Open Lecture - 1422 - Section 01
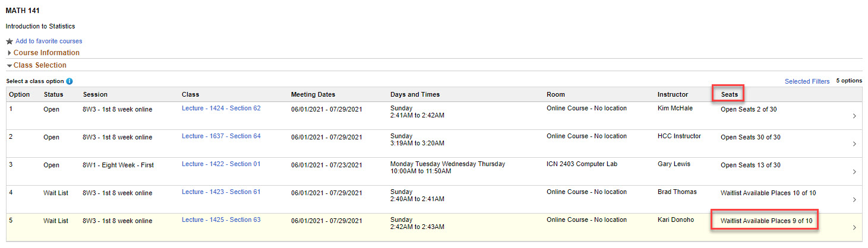The width and height of the screenshot is (868, 248). click(221, 164)
